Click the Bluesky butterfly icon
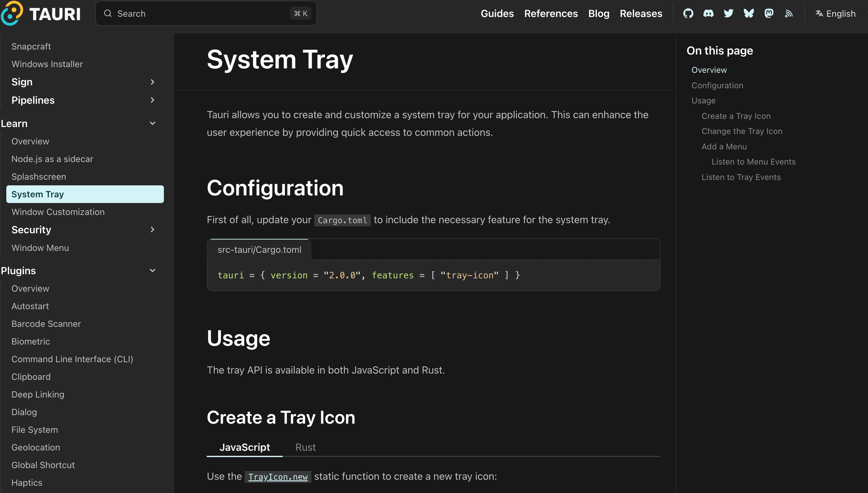 [x=749, y=14]
